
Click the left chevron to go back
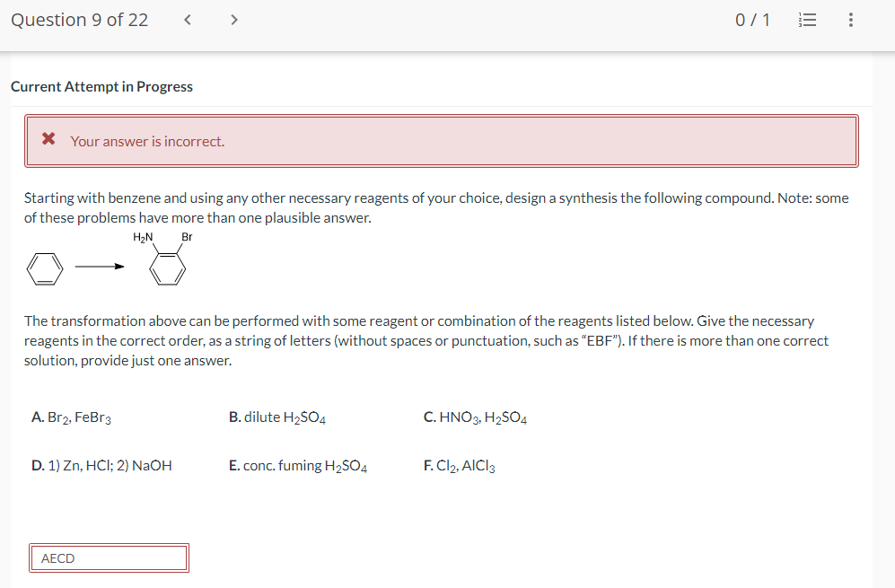(x=187, y=19)
